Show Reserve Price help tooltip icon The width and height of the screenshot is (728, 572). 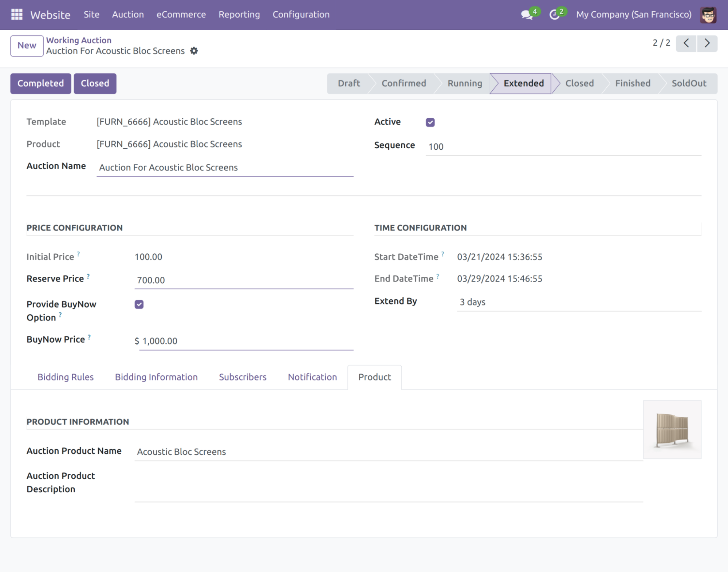pyautogui.click(x=88, y=276)
